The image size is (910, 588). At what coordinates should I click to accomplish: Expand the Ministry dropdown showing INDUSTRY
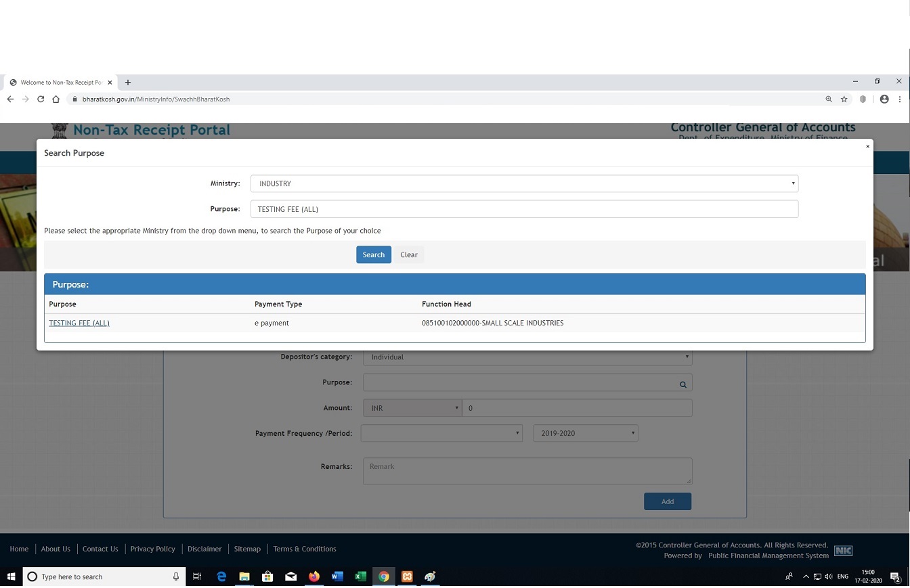(524, 183)
